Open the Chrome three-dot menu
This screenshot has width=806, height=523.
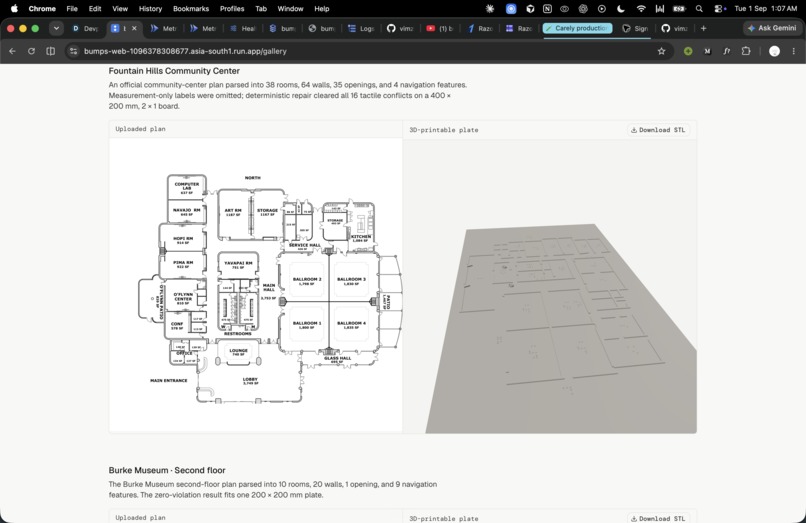point(794,51)
